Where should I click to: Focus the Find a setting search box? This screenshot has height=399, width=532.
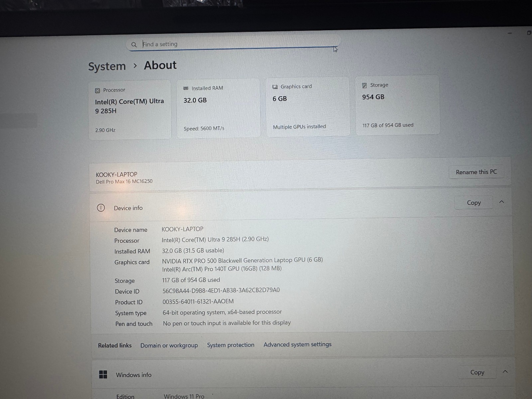coord(234,44)
